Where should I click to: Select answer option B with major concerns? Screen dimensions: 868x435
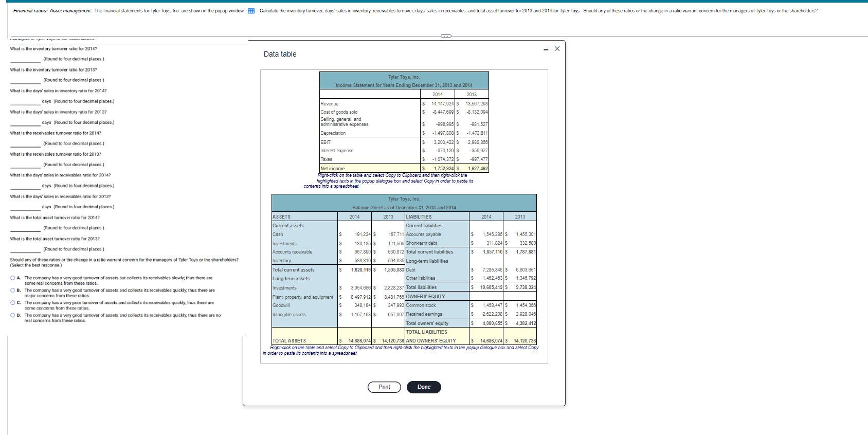(13, 291)
